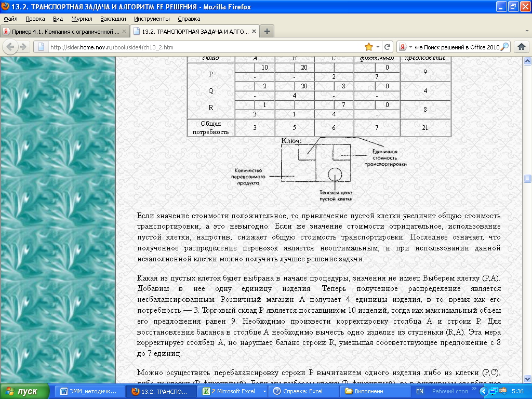Select the 13.2 Транспортная задача tab
Screen dimensions: 532x399
click(x=195, y=32)
